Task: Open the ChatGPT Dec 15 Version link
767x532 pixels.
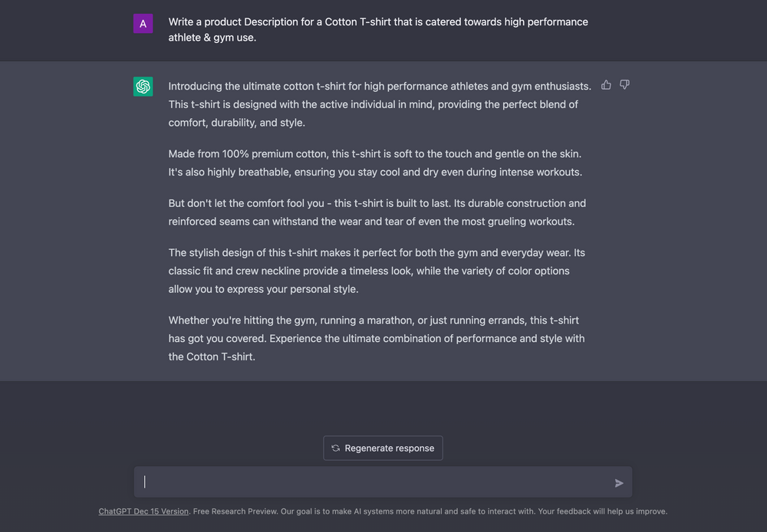Action: coord(143,511)
